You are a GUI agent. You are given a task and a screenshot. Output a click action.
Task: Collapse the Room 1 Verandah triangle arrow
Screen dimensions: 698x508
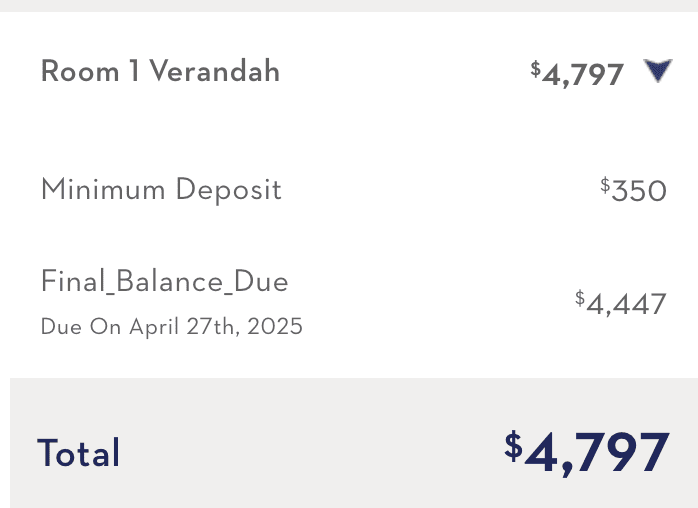pos(657,71)
